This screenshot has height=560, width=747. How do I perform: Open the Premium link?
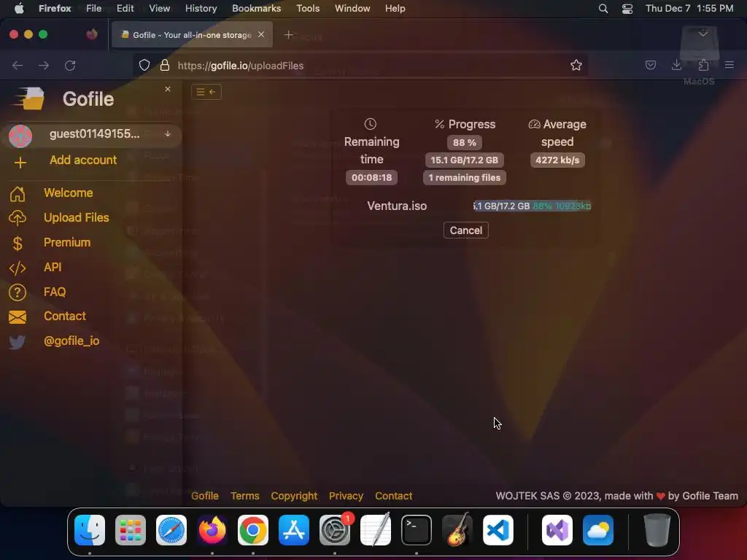[x=67, y=242]
